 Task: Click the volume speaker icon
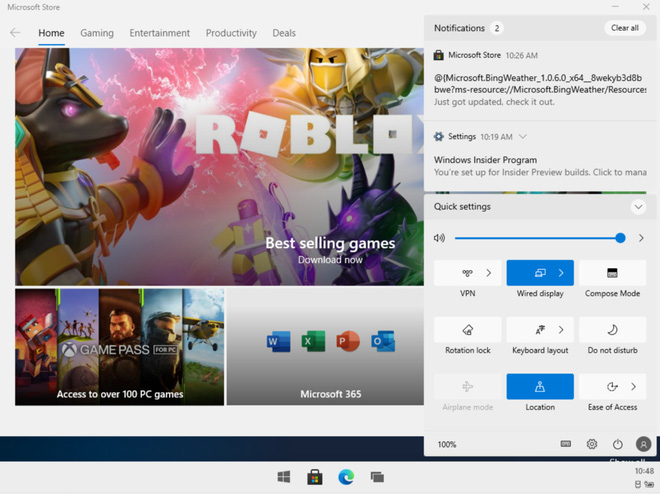(438, 238)
